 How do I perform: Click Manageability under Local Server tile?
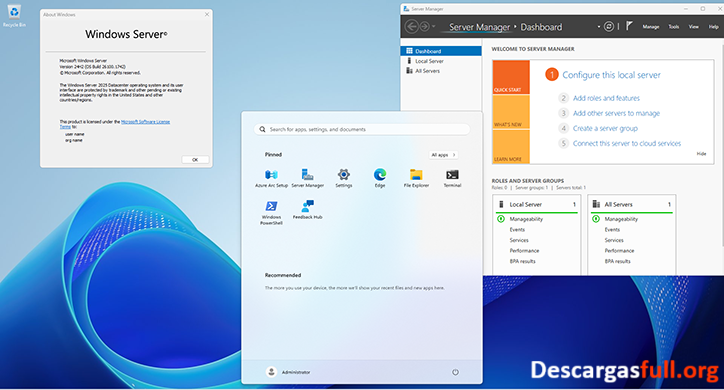point(526,219)
